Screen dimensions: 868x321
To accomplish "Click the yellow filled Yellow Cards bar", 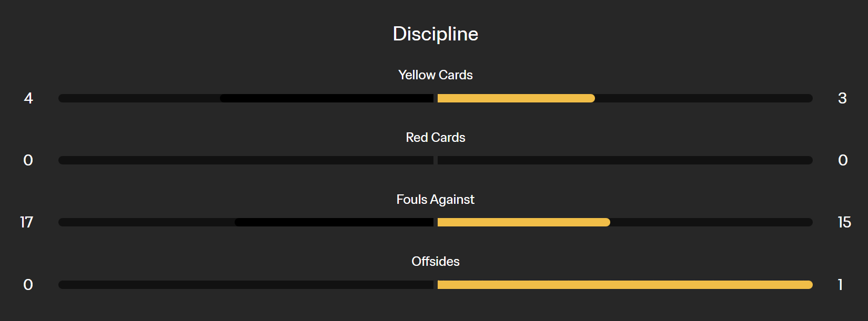I will pos(516,98).
